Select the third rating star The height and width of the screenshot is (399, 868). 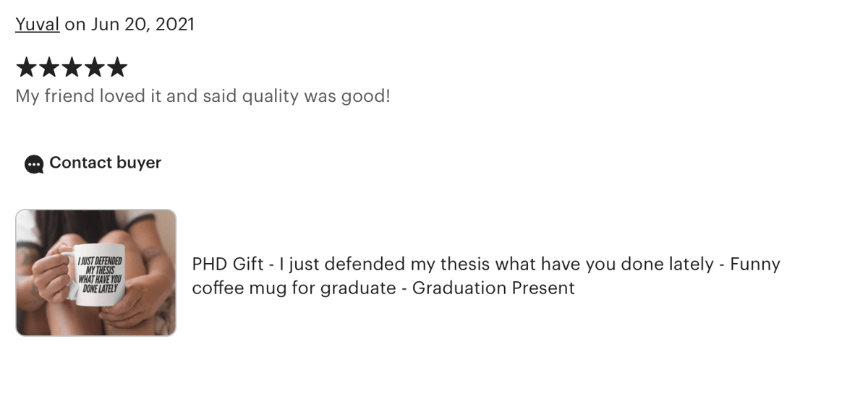72,68
